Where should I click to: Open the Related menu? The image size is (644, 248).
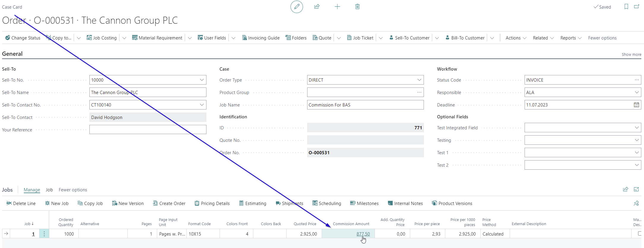[543, 38]
